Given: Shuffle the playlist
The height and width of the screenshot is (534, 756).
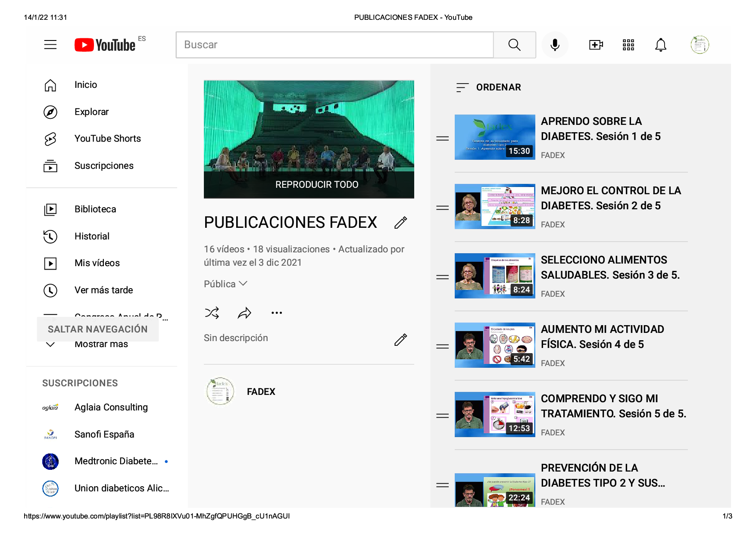Looking at the screenshot, I should [x=212, y=313].
